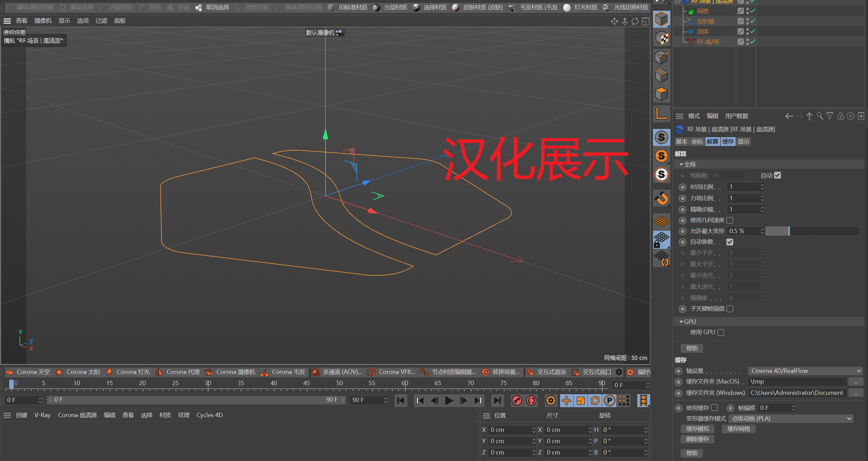Collapse the 全局 section
The height and width of the screenshot is (461, 868).
(x=681, y=165)
